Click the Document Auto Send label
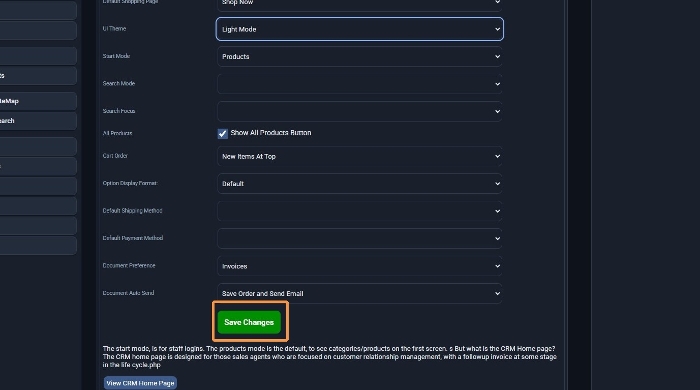The height and width of the screenshot is (390, 700). [128, 293]
